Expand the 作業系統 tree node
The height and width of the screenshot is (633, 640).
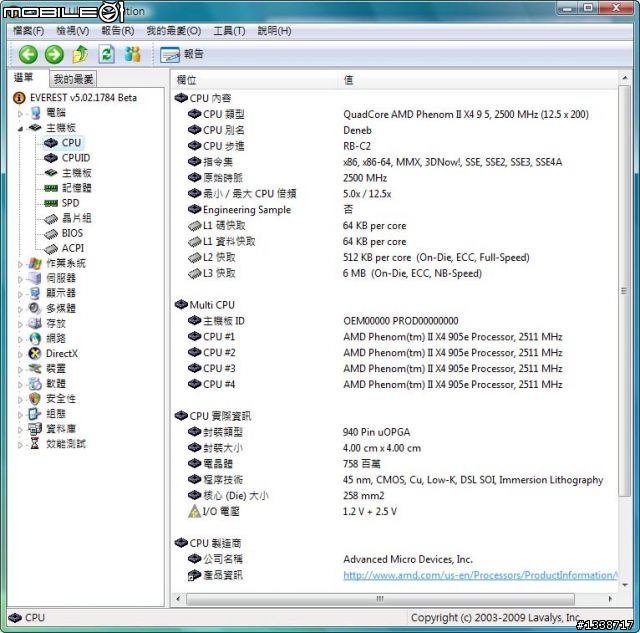(x=20, y=264)
